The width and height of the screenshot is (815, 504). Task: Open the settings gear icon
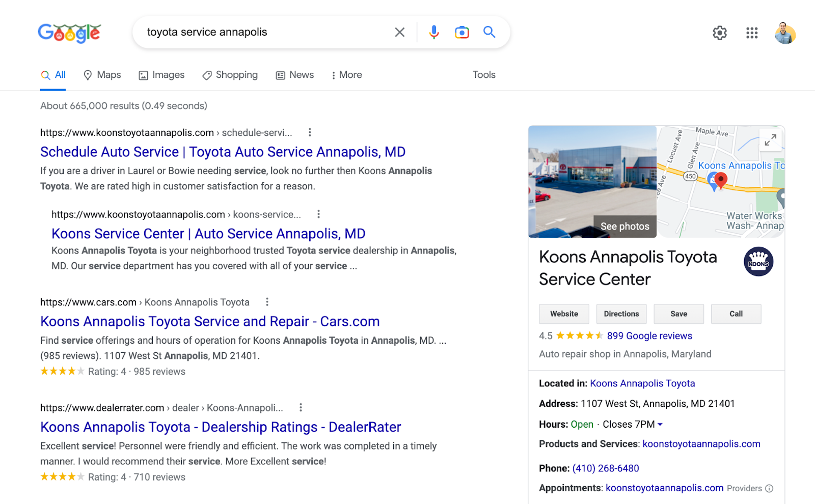click(x=720, y=33)
